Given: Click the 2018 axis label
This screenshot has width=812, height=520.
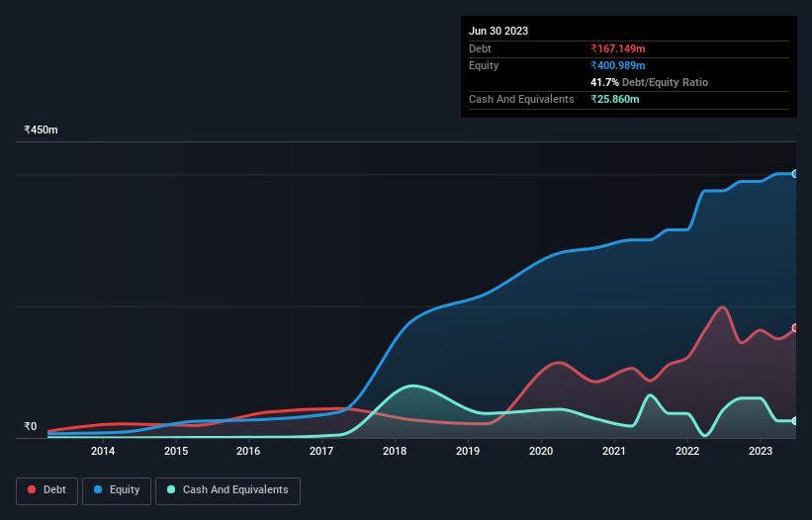Looking at the screenshot, I should [x=395, y=451].
